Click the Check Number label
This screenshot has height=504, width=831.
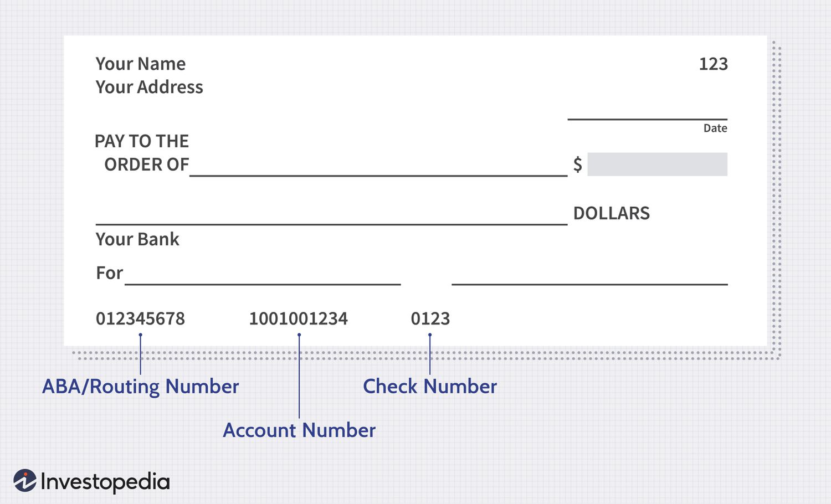click(430, 386)
